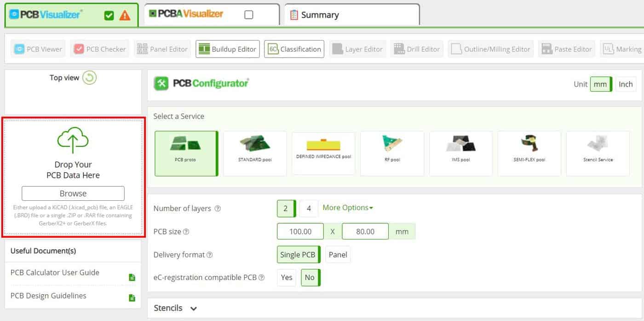Choose Single PCB delivery format
Viewport: 644px width, 321px height.
[x=299, y=255]
